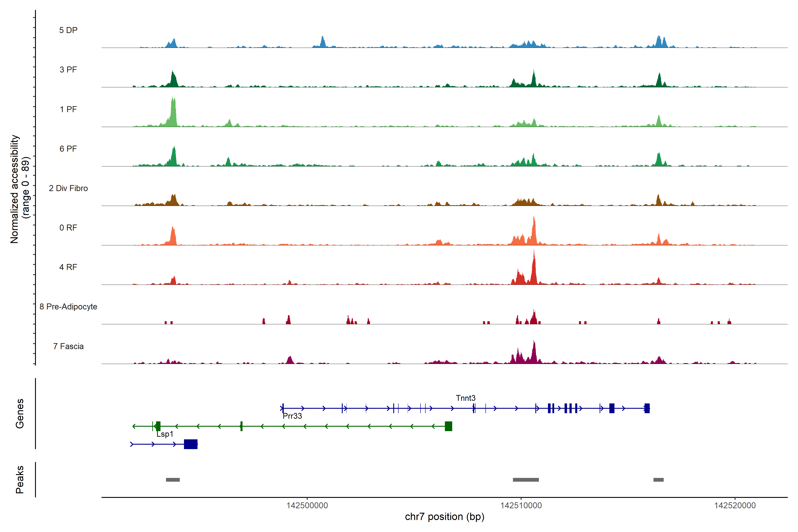798x532 pixels.
Task: Click the chr7 position (bp) axis title
Action: coord(444,517)
